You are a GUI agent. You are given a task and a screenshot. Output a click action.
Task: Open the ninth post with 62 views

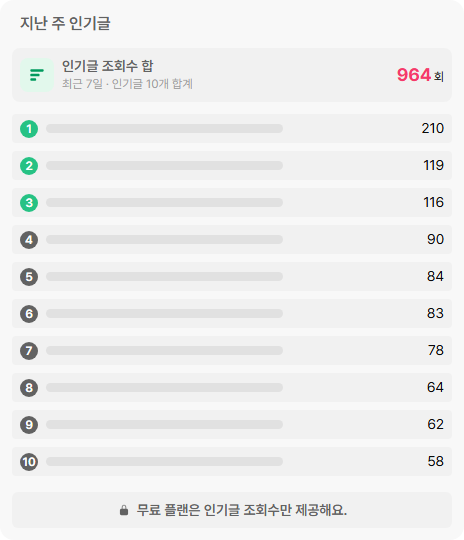click(232, 424)
